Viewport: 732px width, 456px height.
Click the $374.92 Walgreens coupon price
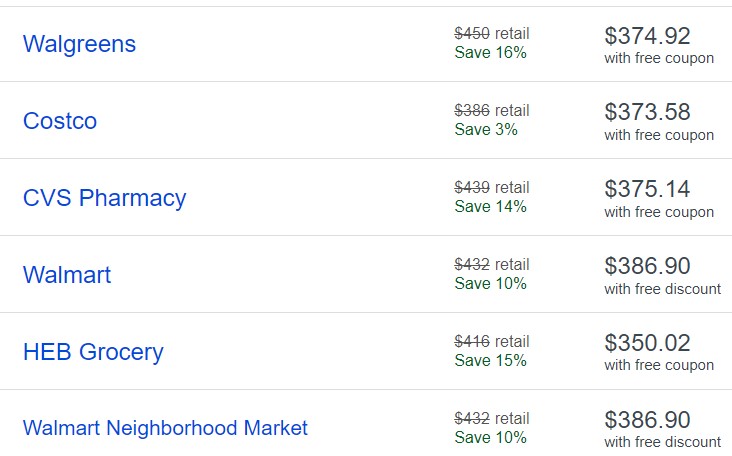tap(647, 36)
